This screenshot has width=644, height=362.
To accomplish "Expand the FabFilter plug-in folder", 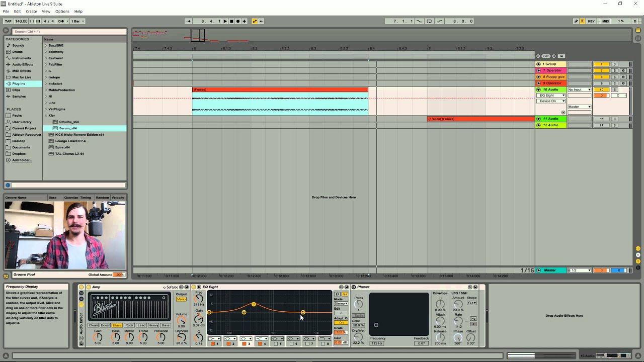I will 46,64.
